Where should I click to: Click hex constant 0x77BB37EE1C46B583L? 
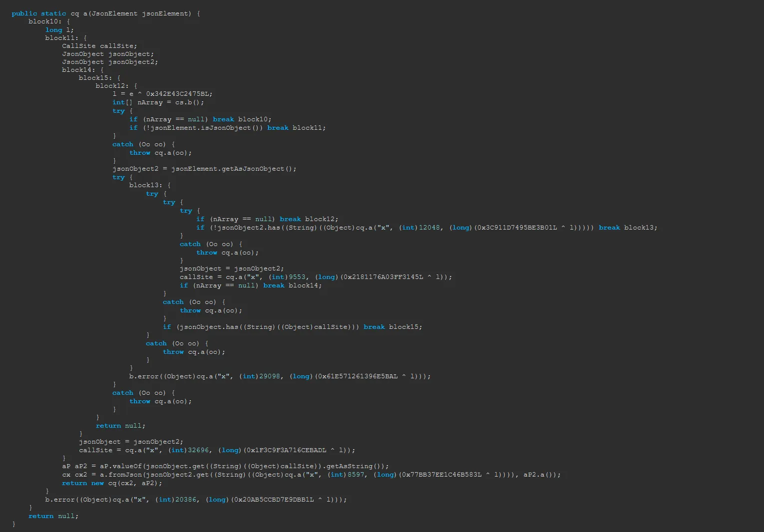(x=441, y=475)
